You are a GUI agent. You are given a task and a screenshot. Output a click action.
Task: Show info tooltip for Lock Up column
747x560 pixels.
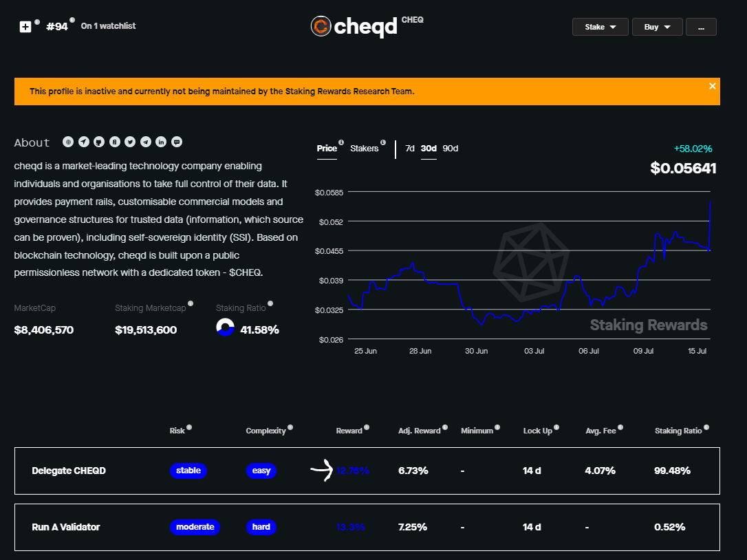(556, 427)
